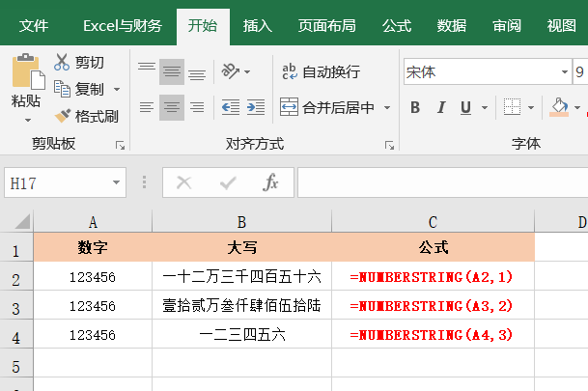Click the Cancel (X) formula bar icon
Screen dimensions: 588x391
click(x=183, y=182)
